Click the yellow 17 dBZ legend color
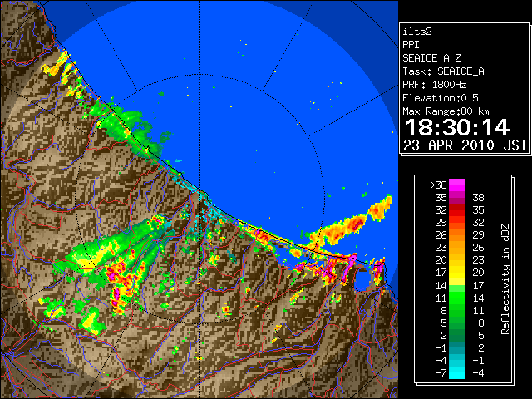The image size is (532, 399). tap(457, 273)
